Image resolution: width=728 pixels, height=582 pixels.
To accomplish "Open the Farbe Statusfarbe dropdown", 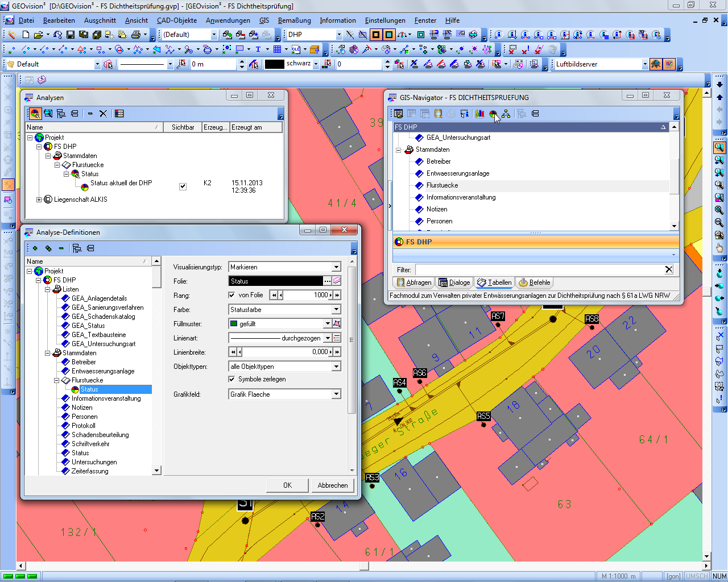I will (336, 309).
